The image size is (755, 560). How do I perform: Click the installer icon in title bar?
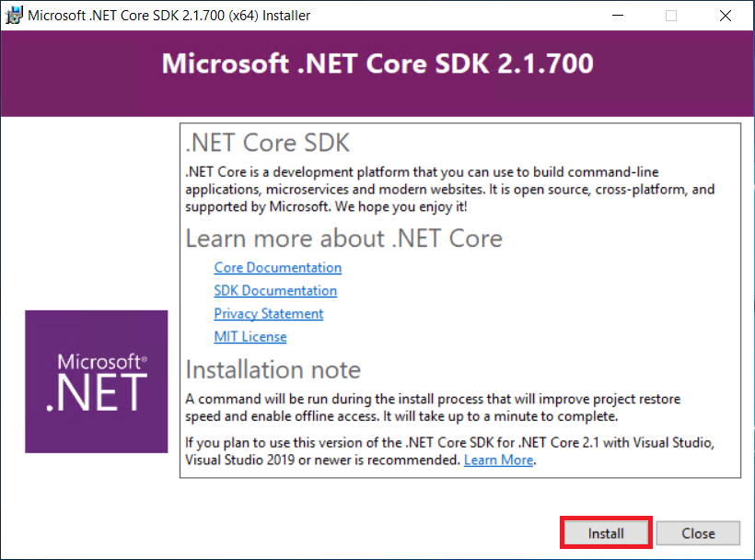pyautogui.click(x=14, y=16)
